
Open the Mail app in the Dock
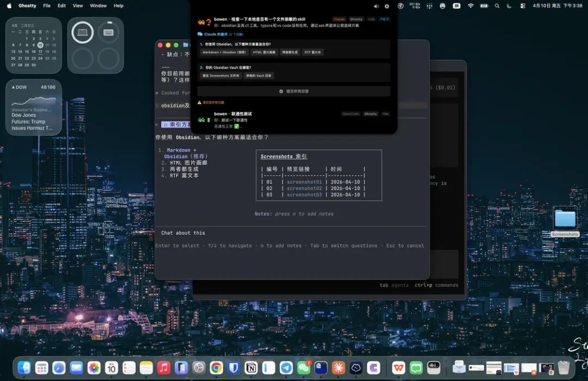pyautogui.click(x=77, y=368)
